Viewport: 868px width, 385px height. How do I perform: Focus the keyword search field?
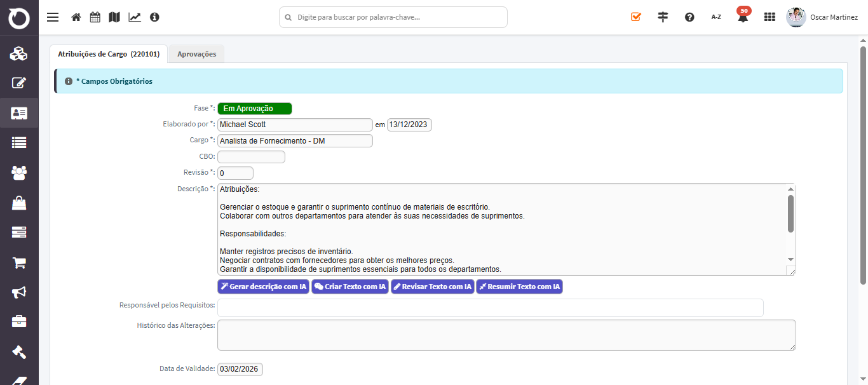(393, 17)
